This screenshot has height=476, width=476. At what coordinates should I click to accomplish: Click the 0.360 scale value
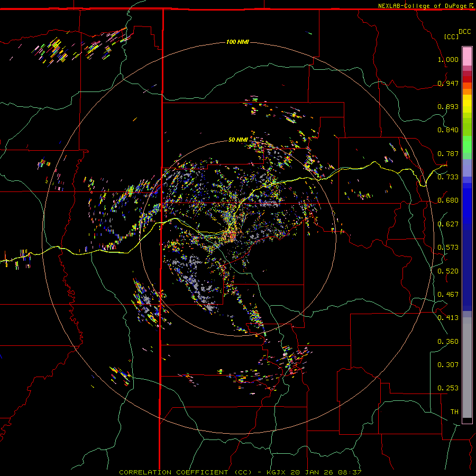click(448, 342)
